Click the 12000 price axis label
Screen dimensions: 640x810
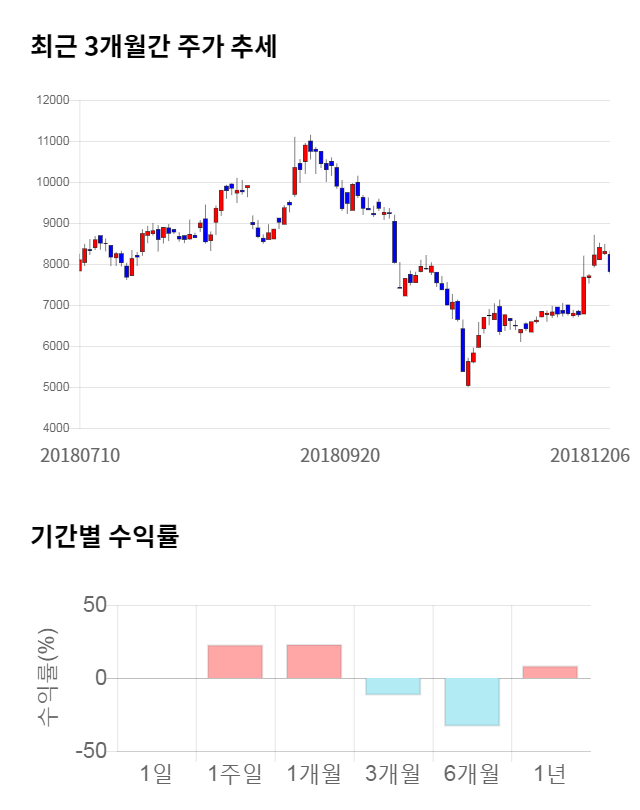point(52,100)
